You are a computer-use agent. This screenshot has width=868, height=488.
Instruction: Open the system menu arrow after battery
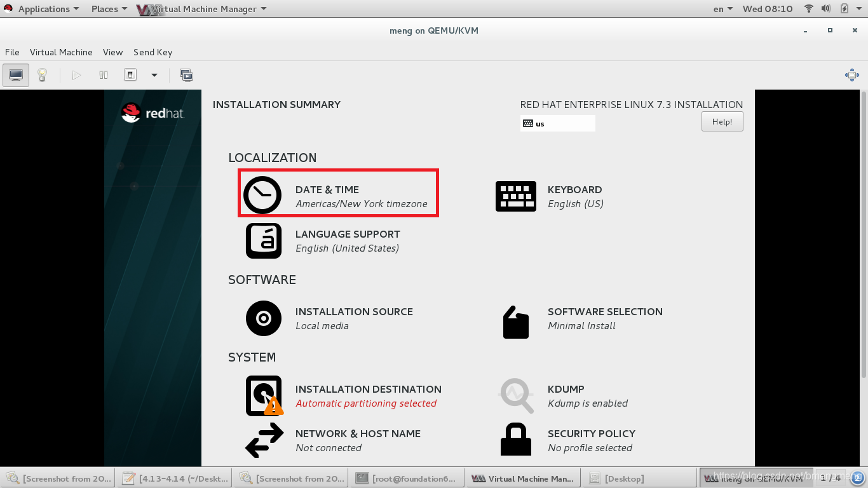pyautogui.click(x=858, y=9)
